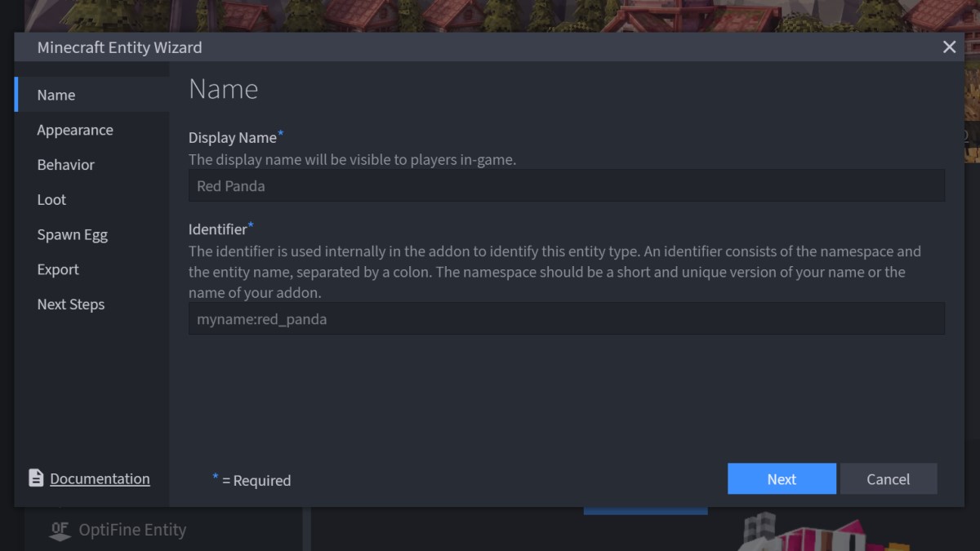Click the Display Name field label
This screenshot has width=980, height=551.
[x=233, y=138]
